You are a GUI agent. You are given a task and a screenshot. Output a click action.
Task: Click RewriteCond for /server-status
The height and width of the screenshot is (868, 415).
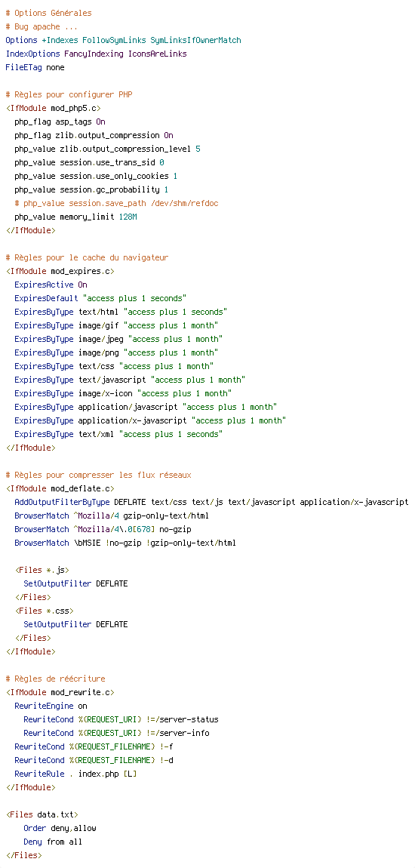[121, 719]
